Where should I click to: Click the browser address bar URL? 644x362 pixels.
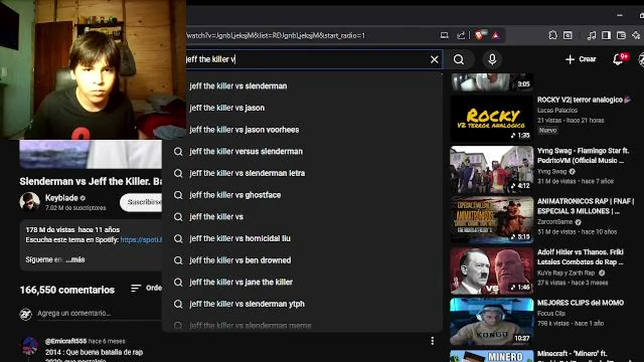pos(276,36)
